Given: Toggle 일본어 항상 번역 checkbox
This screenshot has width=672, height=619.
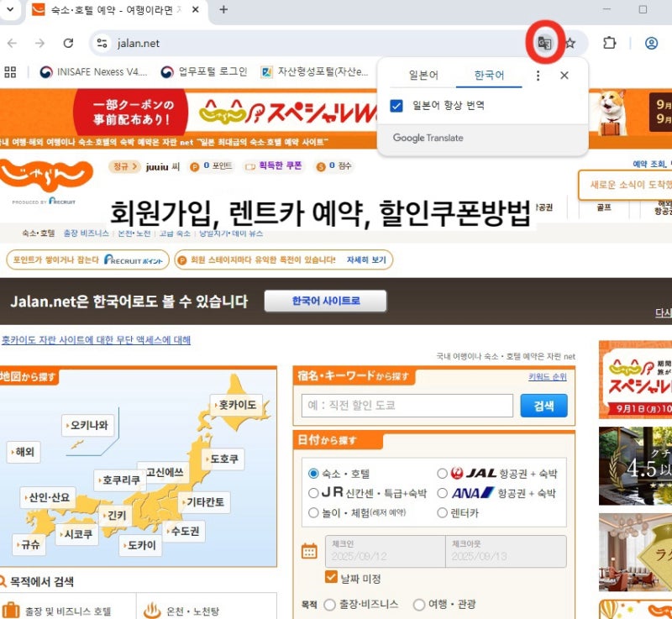Looking at the screenshot, I should tap(396, 105).
